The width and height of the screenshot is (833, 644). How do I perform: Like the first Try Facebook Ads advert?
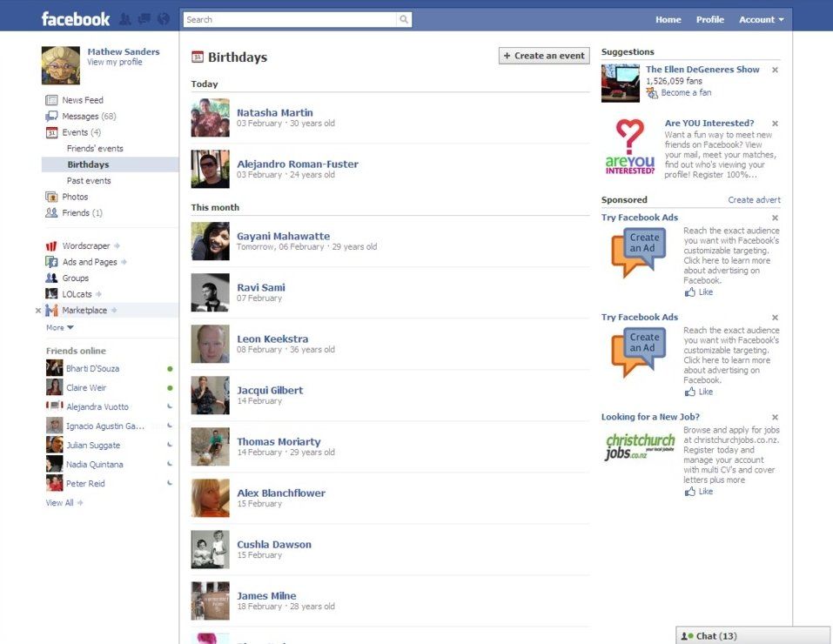(699, 292)
